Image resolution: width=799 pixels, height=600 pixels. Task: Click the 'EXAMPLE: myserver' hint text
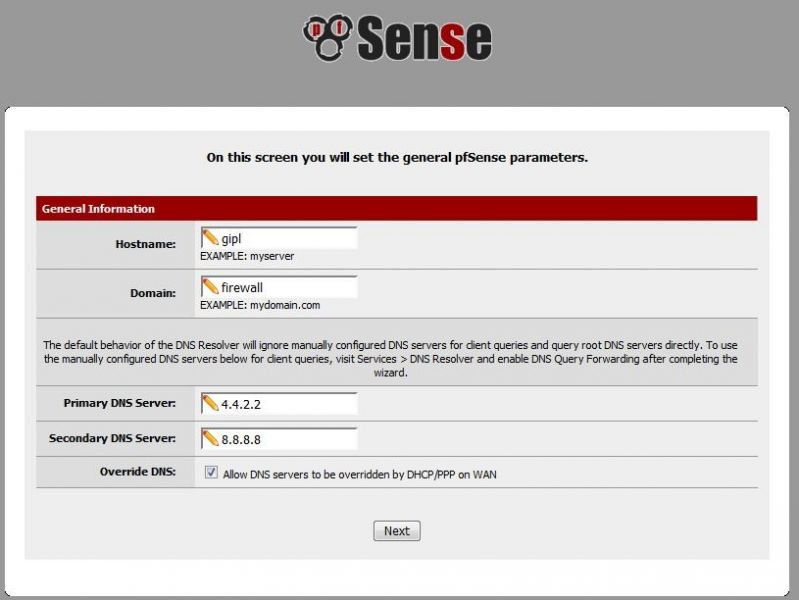[x=247, y=256]
